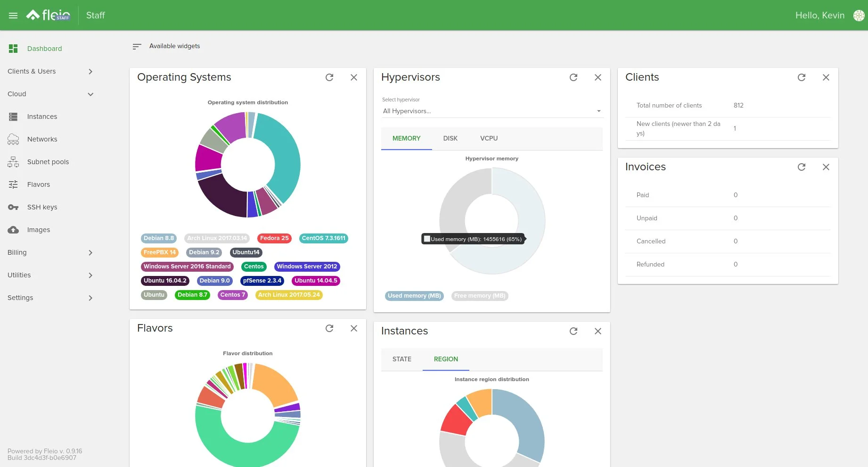Open SSH keys from the sidebar

click(x=42, y=207)
